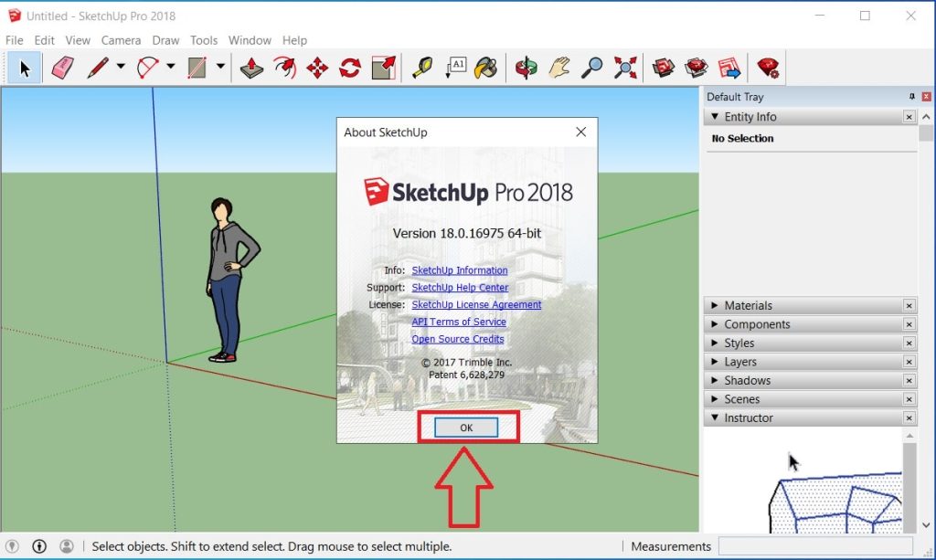Select the Pan hand tool

point(559,68)
